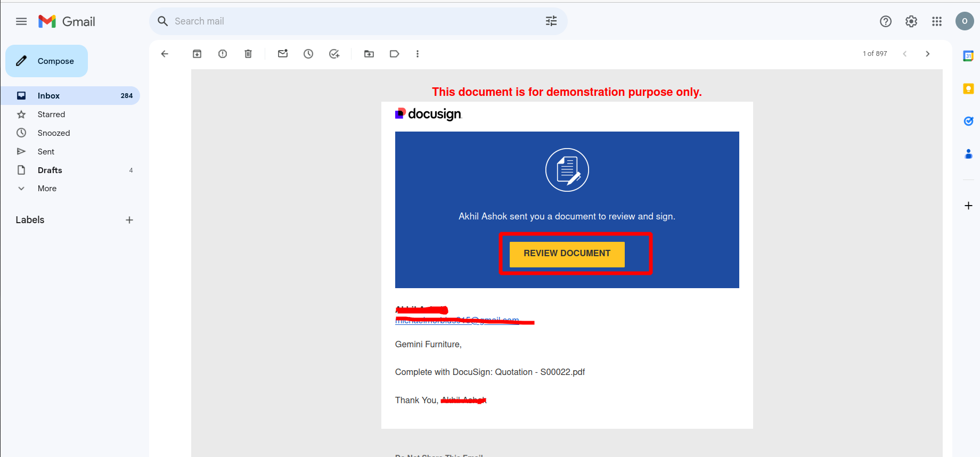Image resolution: width=980 pixels, height=457 pixels.
Task: Click 'Complete with DocuSign: Quotation - S00022.pdf' text
Action: (x=490, y=372)
